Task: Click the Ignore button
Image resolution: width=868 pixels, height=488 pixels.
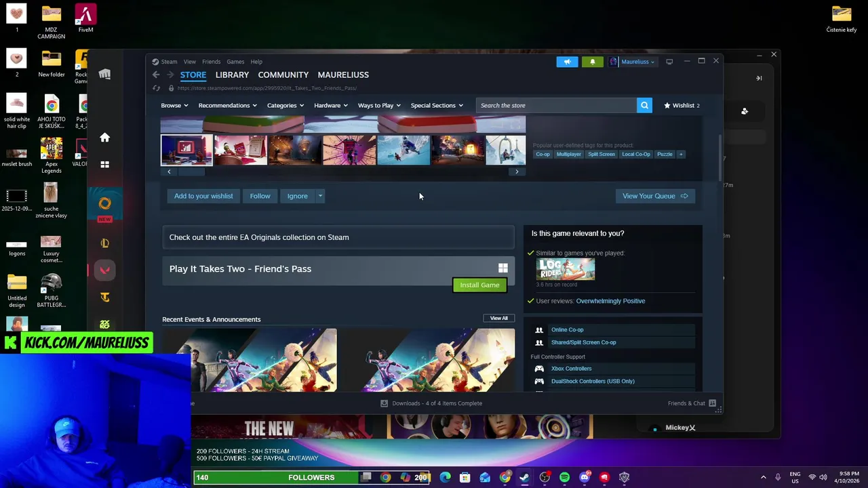Action: coord(297,196)
